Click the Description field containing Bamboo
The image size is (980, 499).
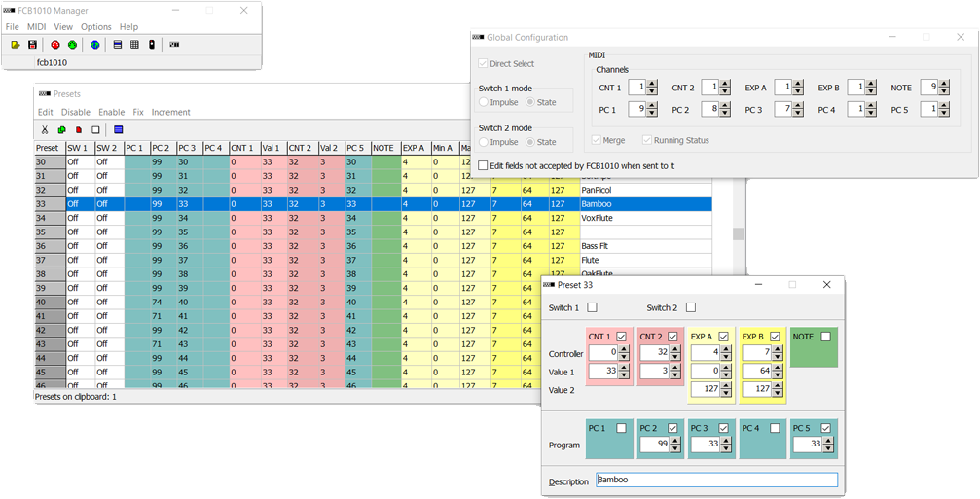[716, 480]
